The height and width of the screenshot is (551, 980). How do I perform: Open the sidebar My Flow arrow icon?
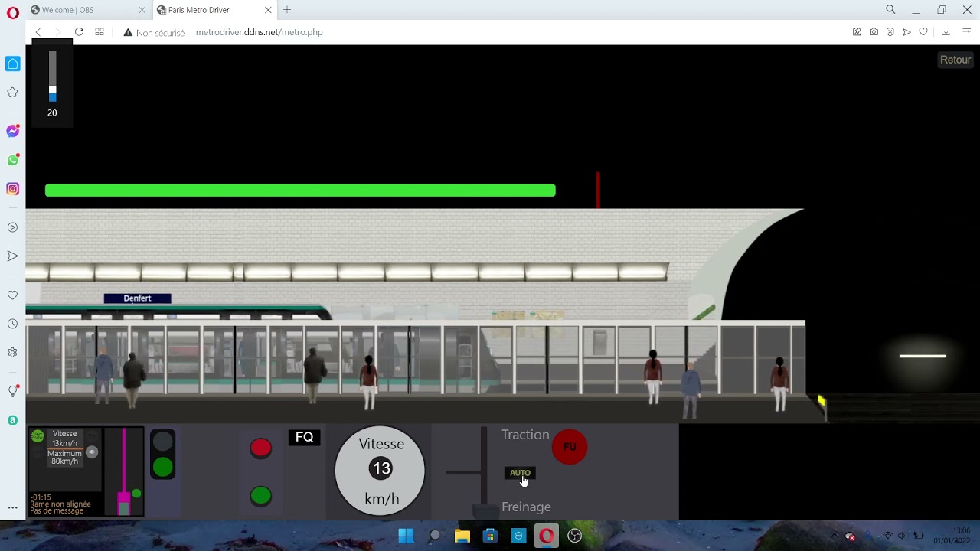click(13, 256)
